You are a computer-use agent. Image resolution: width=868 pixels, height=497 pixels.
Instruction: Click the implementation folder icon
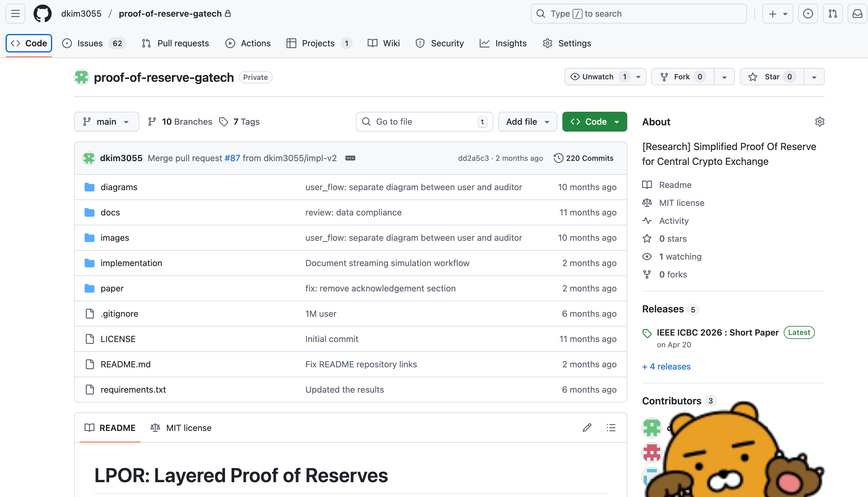point(90,263)
